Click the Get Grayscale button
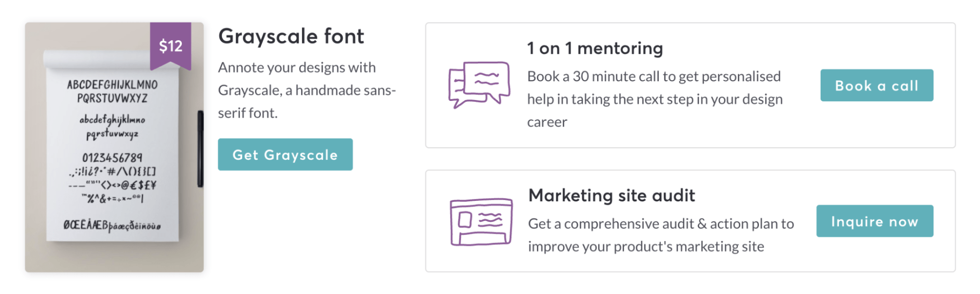The height and width of the screenshot is (294, 980). coord(285,154)
